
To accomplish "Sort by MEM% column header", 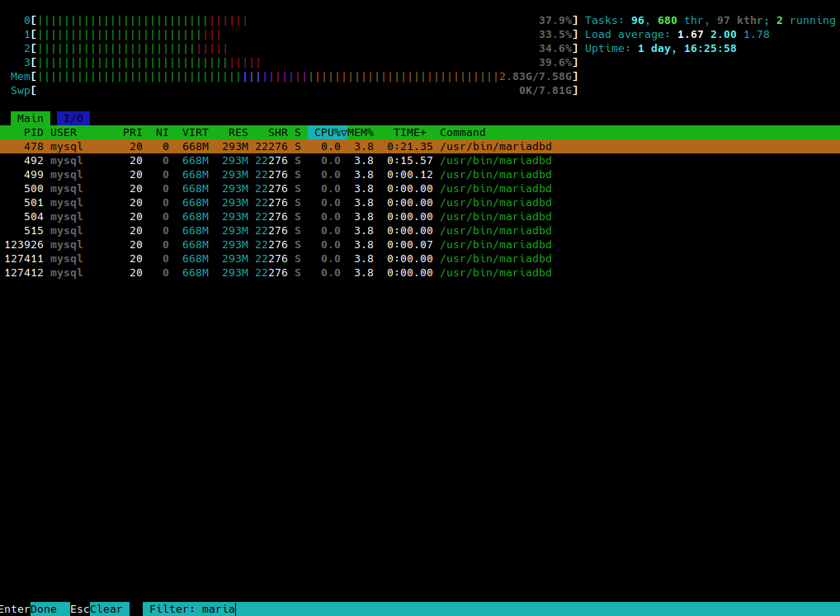I will [361, 132].
